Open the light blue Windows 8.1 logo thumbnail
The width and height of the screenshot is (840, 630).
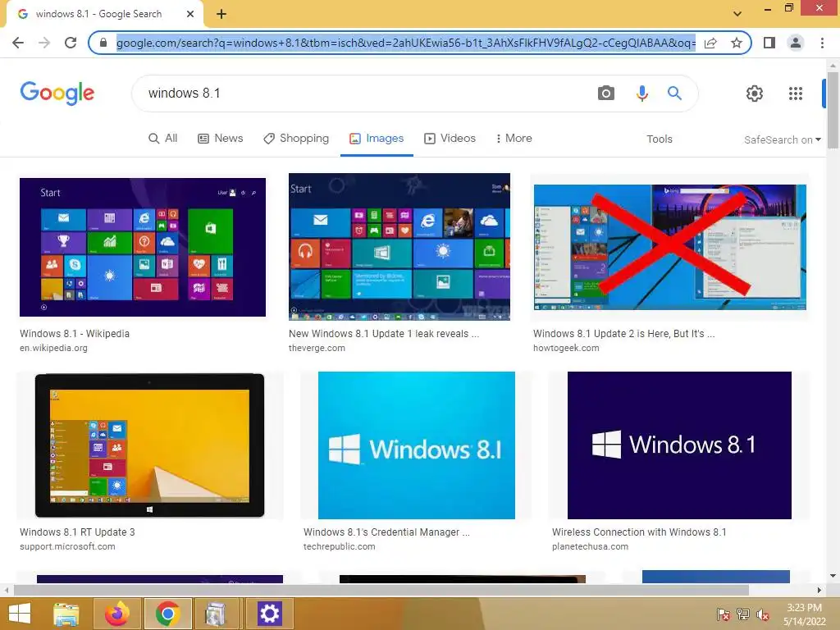tap(416, 445)
